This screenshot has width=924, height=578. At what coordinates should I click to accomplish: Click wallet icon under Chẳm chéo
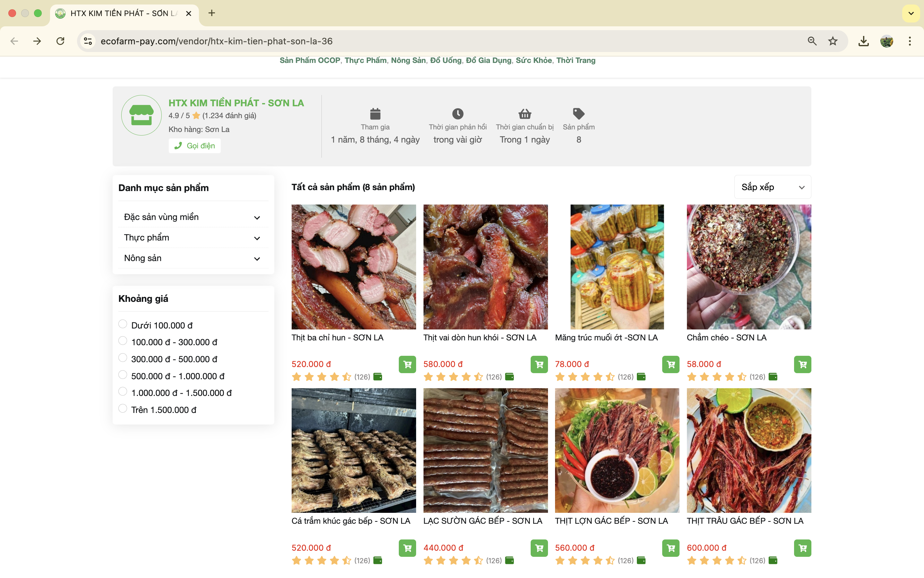coord(773,377)
